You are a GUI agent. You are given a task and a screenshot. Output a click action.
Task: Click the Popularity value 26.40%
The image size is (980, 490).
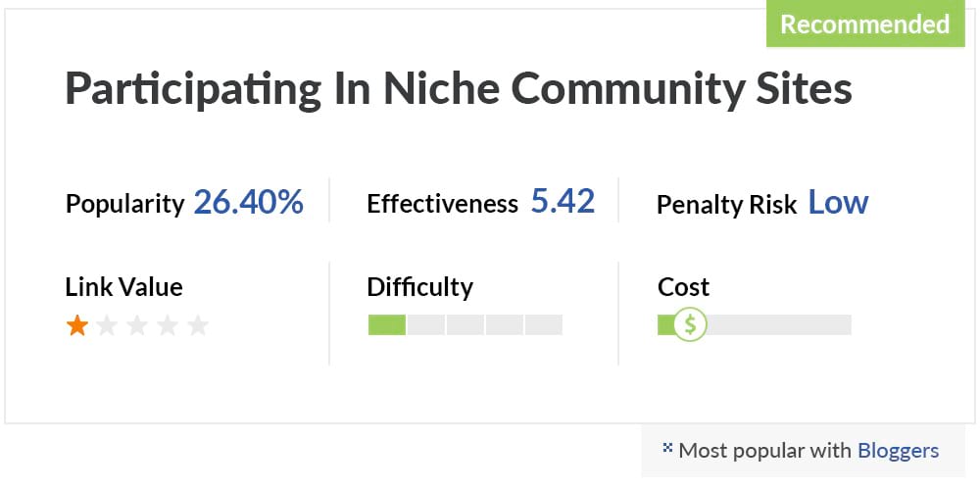[x=249, y=203]
